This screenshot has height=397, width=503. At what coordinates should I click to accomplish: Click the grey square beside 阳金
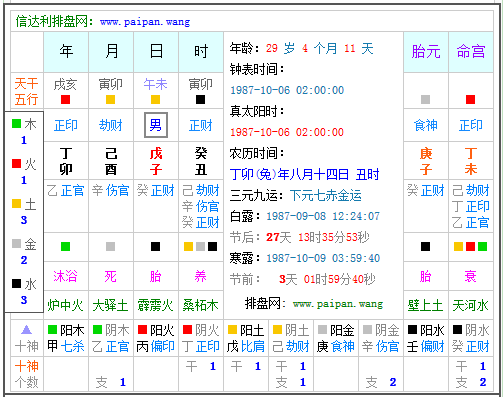(x=322, y=330)
